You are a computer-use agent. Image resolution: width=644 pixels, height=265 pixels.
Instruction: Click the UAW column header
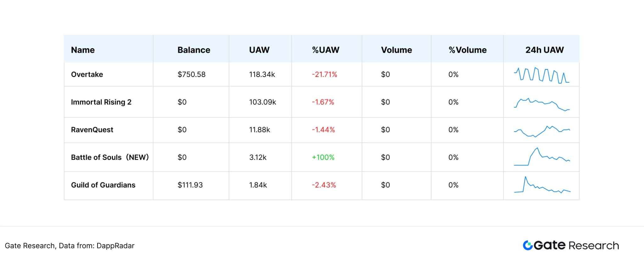pos(259,50)
